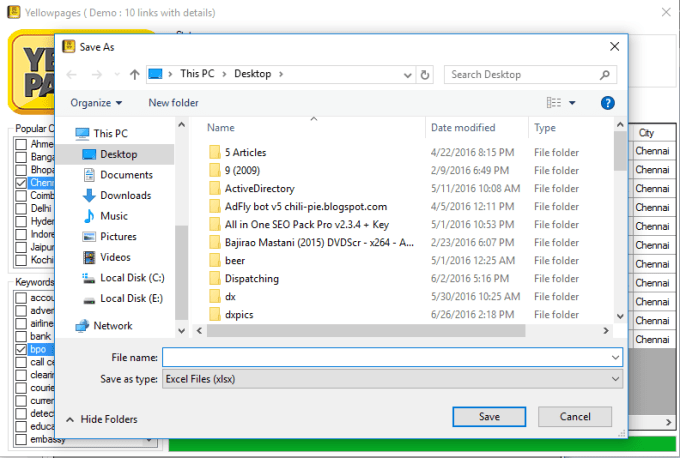Click the file list vertical scrollbar thumb

click(x=620, y=151)
